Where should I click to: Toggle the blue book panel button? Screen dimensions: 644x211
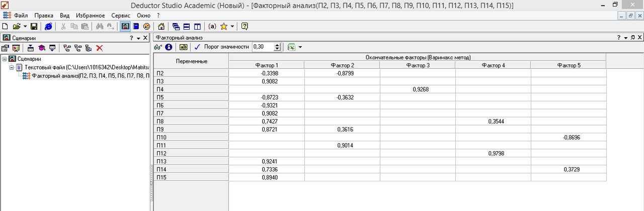tap(136, 26)
